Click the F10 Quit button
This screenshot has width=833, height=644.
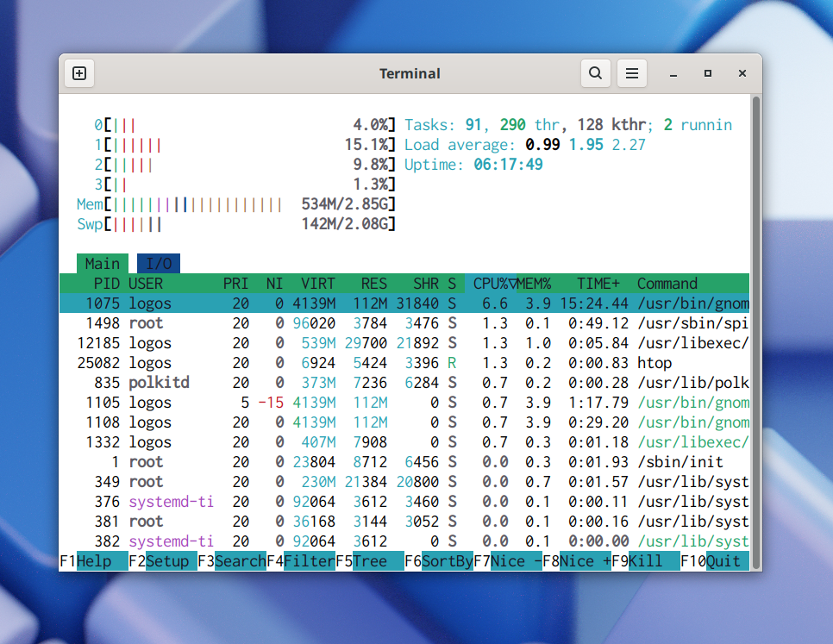715,561
